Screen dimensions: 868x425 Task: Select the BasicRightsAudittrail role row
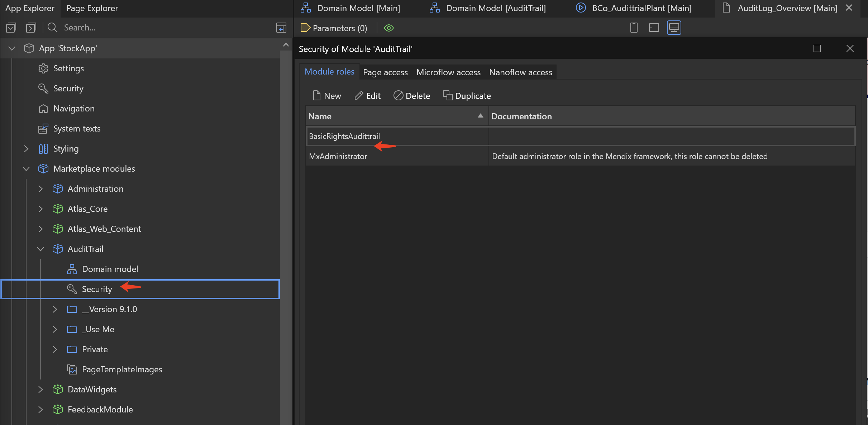pyautogui.click(x=581, y=136)
